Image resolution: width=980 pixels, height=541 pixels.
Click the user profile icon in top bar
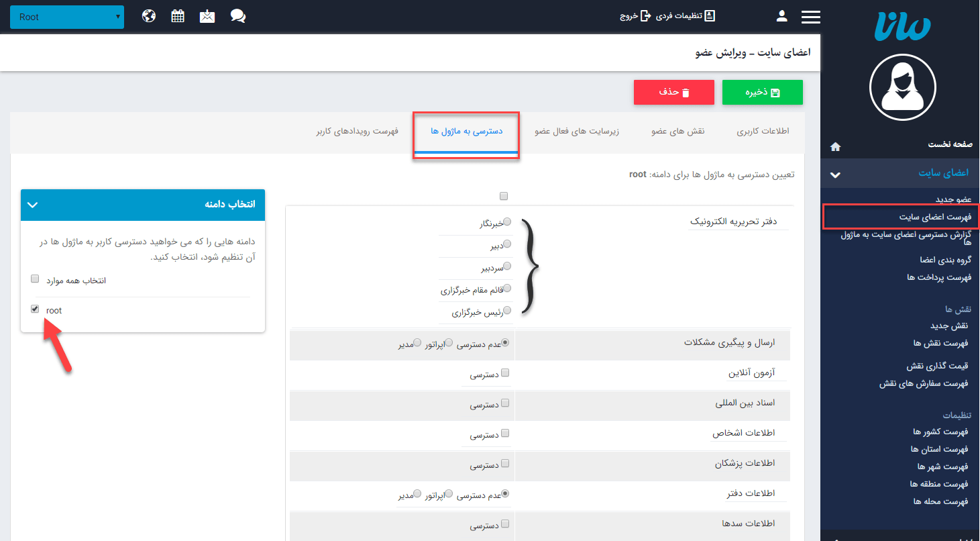(x=781, y=15)
